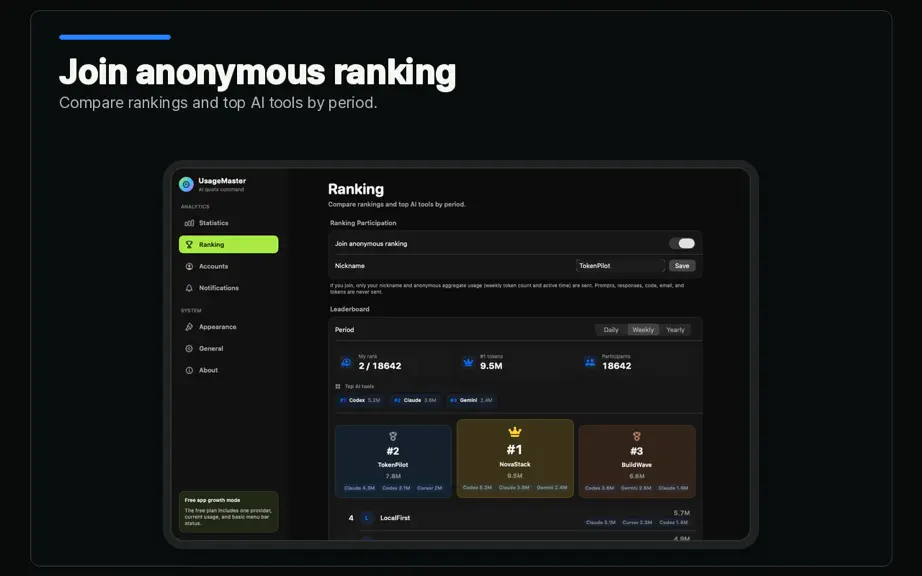
Task: Open the About page
Action: coord(229,370)
